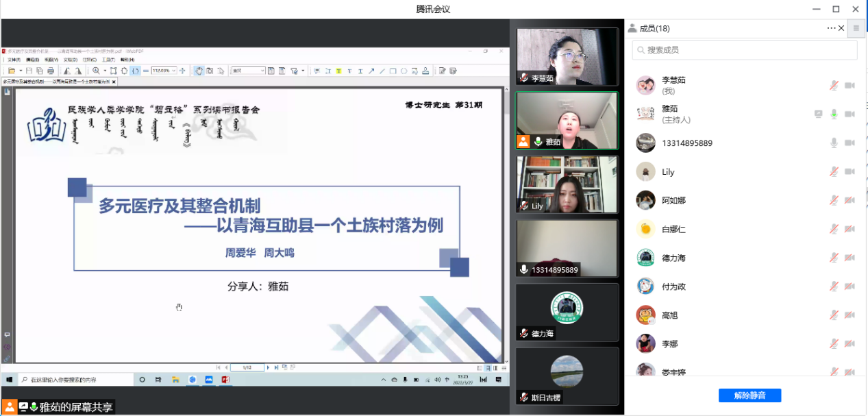
Task: Click the muted microphone icon next to Lily
Action: point(834,172)
